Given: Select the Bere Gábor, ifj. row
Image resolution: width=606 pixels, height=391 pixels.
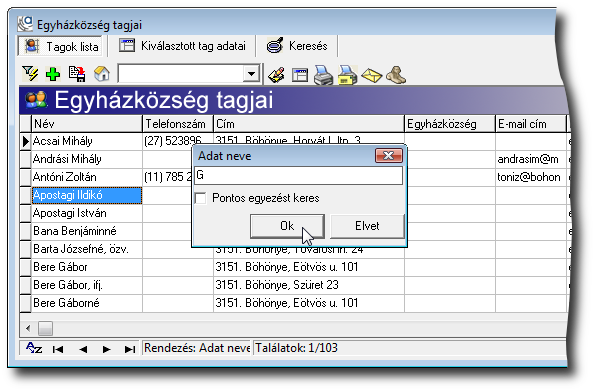Looking at the screenshot, I should [x=87, y=285].
